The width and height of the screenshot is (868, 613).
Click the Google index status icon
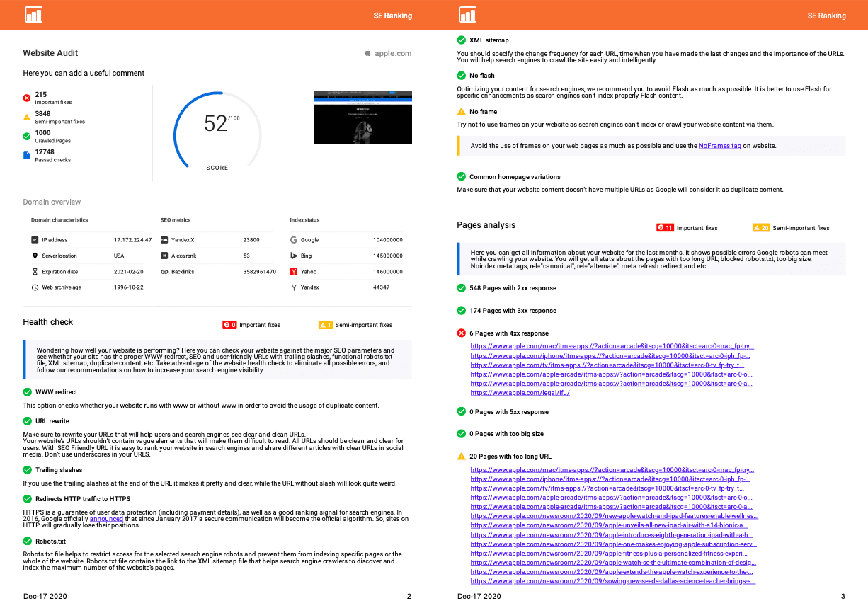294,240
